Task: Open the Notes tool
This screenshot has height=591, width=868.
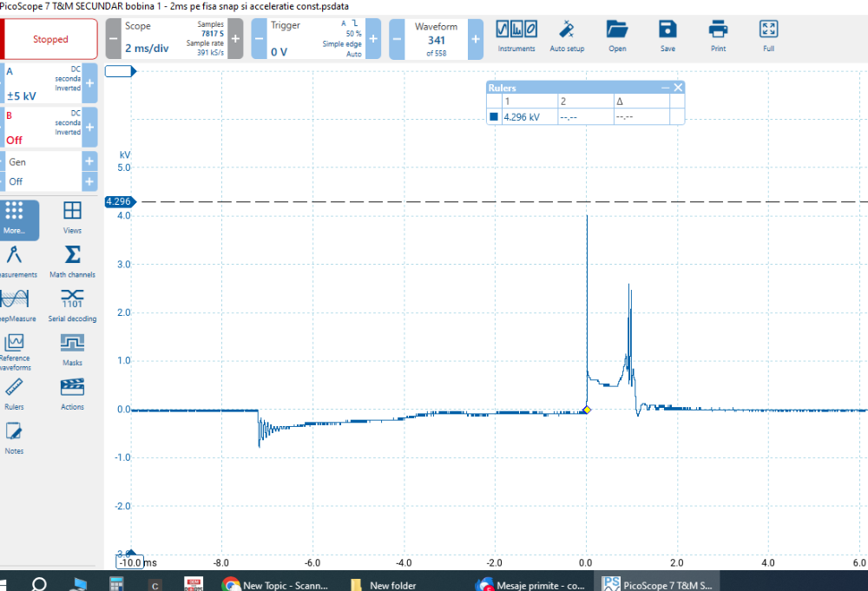Action: (14, 437)
